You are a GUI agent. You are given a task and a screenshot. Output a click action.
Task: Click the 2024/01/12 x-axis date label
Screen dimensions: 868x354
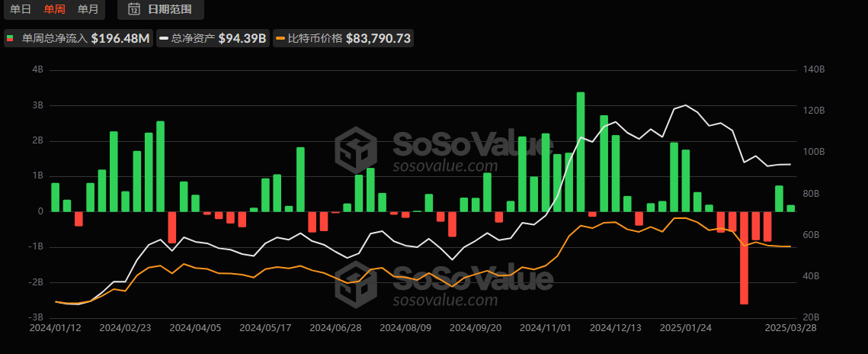[x=55, y=327]
